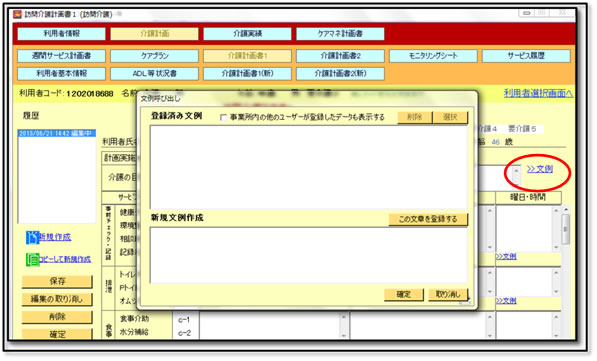Select the highlighted history entry 編集中
597x361 pixels.
pos(56,133)
